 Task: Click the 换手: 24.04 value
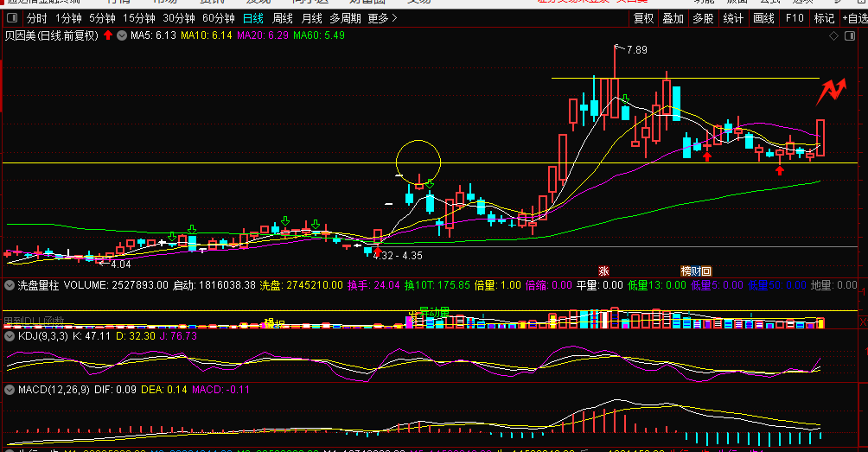click(x=373, y=285)
